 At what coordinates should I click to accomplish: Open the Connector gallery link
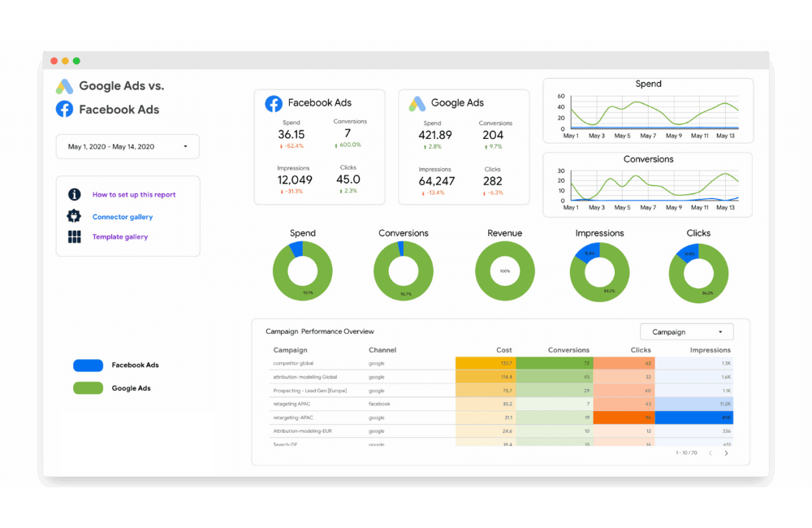123,217
